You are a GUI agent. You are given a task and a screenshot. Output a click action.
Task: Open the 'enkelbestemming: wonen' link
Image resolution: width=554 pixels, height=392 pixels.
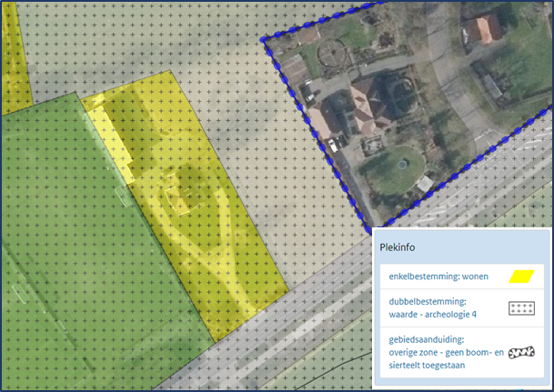click(438, 276)
